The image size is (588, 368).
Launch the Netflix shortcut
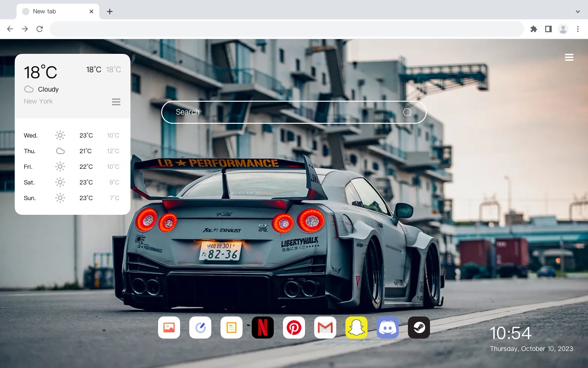coord(263,328)
